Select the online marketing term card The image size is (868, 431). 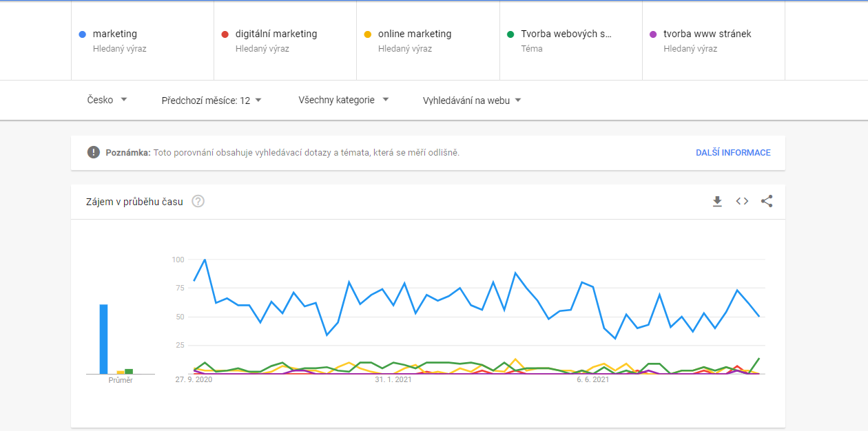428,41
